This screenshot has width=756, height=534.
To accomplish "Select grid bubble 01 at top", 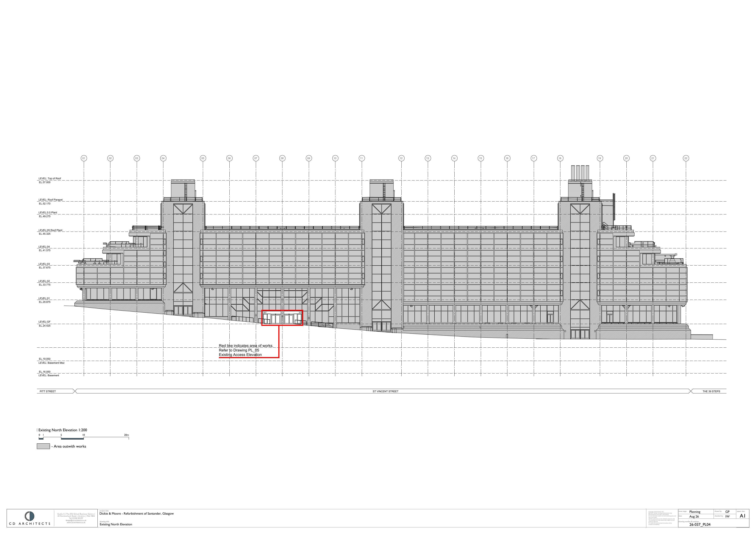I will pyautogui.click(x=84, y=158).
